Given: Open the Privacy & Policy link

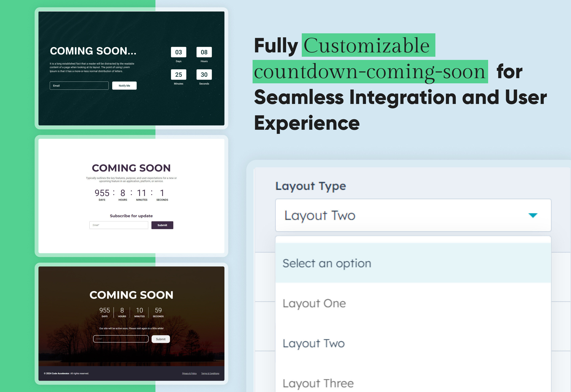Looking at the screenshot, I should 189,374.
